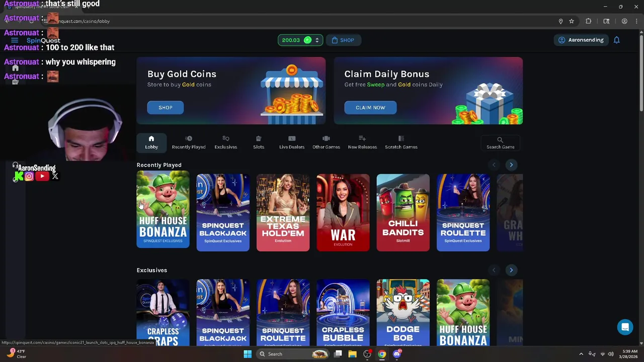Open SpinQuest Blackjack in Exclusives row
The image size is (644, 362).
223,312
